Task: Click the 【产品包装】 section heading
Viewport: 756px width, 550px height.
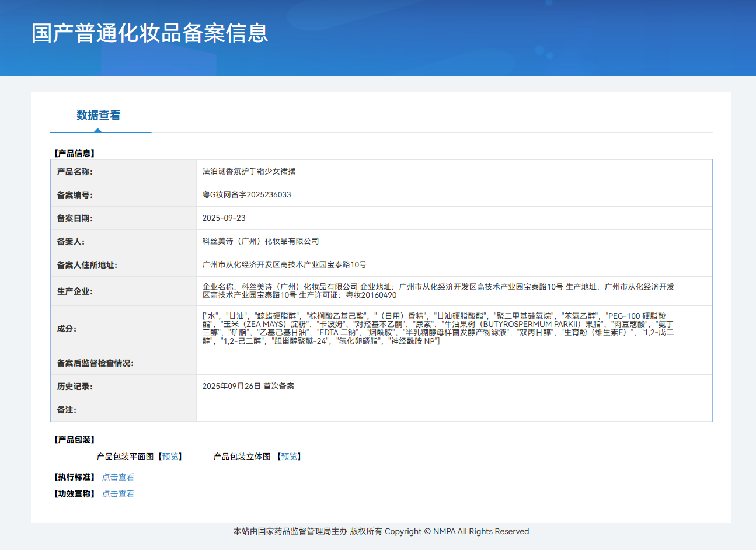Action: [x=74, y=440]
